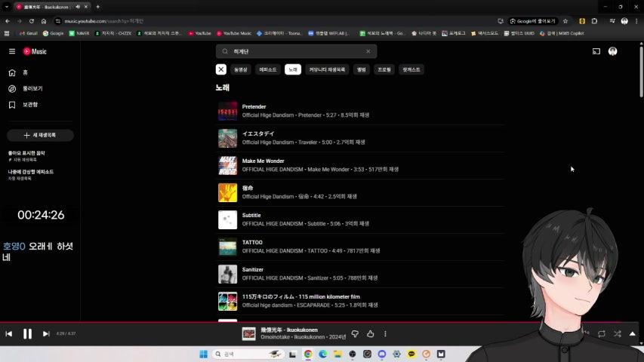Expand the player page arrow
The width and height of the screenshot is (644, 362).
coord(632,334)
